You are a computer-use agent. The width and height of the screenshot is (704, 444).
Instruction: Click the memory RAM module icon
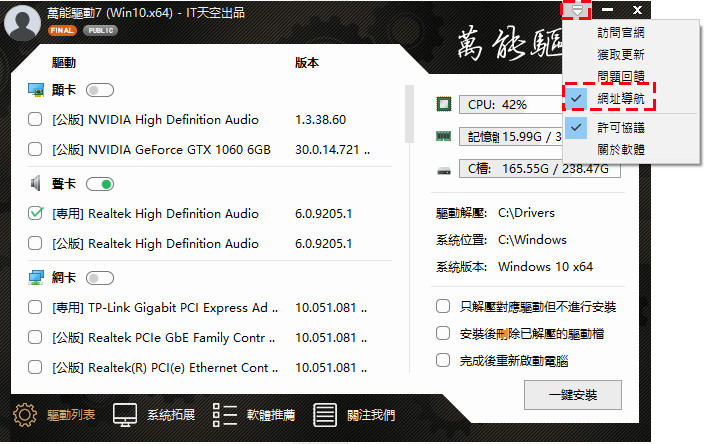click(x=444, y=136)
